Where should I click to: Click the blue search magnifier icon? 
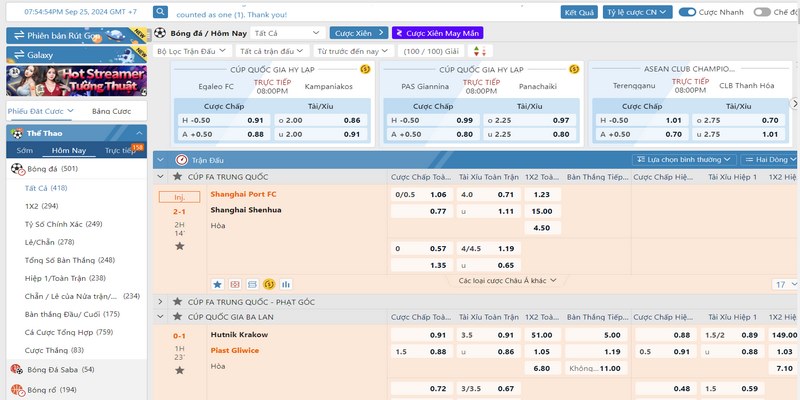tap(160, 12)
